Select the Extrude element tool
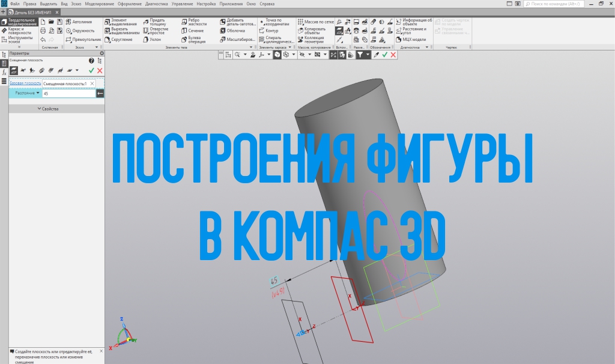This screenshot has height=364, width=615. pos(121,22)
